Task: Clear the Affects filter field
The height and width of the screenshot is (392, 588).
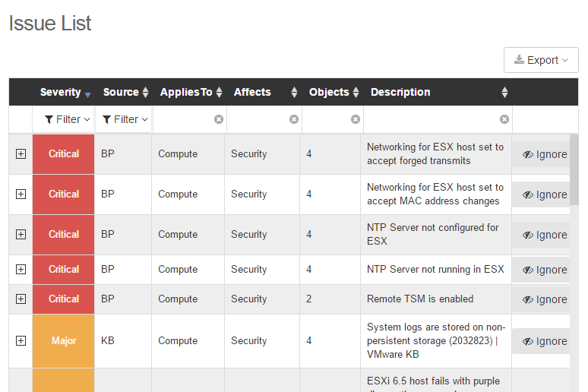Action: [294, 119]
